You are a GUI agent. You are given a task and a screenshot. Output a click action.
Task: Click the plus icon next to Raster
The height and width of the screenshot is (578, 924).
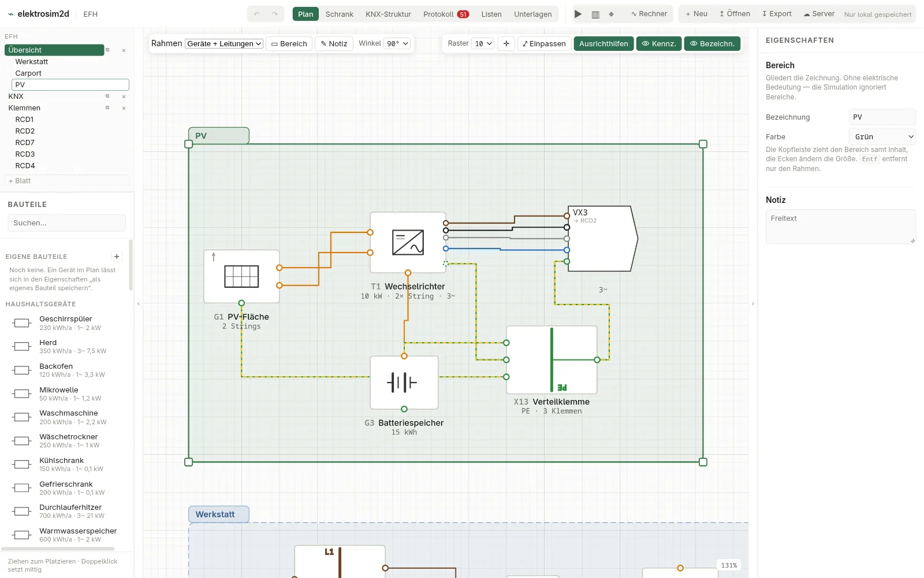[x=506, y=43]
